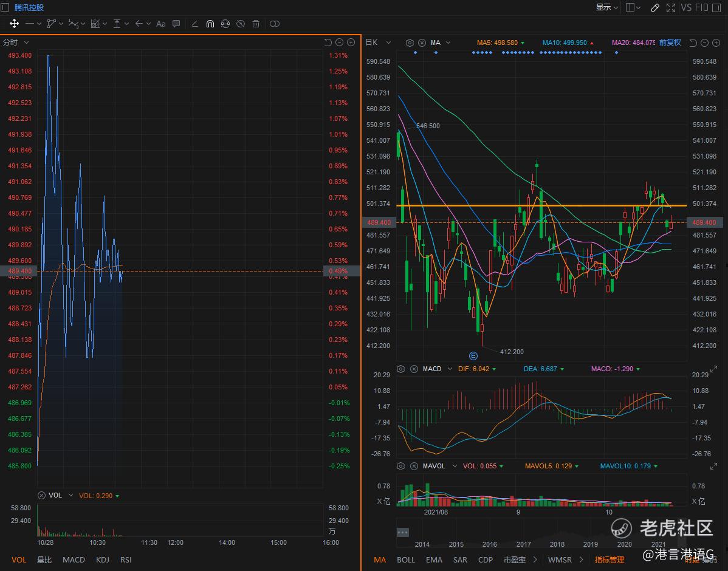Enter fullscreen using the expand-corners icon
Viewport: 728px width, 571px height.
click(671, 8)
